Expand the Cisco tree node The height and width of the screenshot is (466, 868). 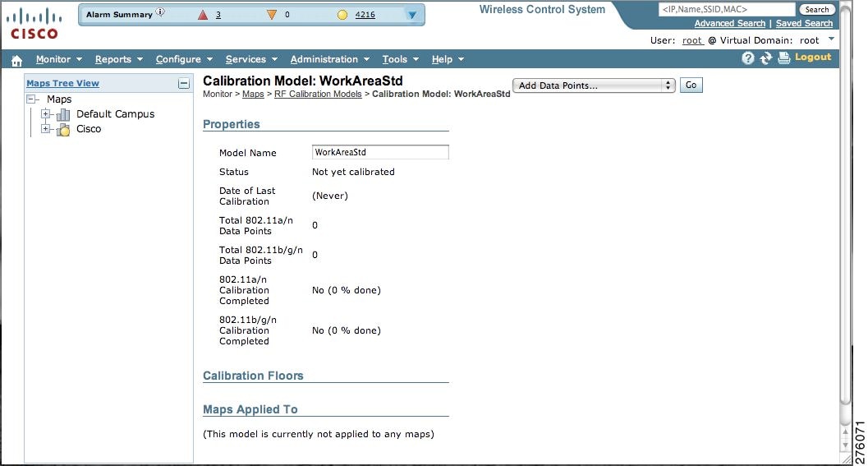[45, 128]
